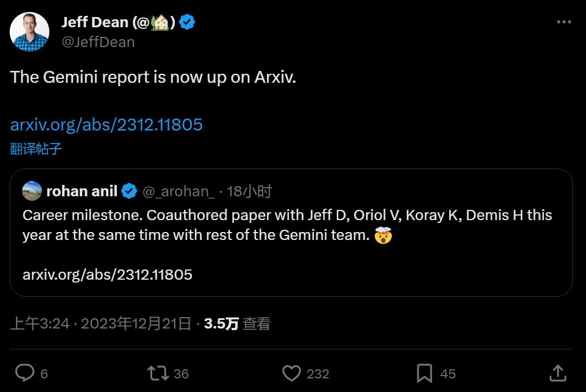Click Jeff Dean's blue verified badge
Image resolution: width=586 pixels, height=392 pixels.
click(x=188, y=22)
